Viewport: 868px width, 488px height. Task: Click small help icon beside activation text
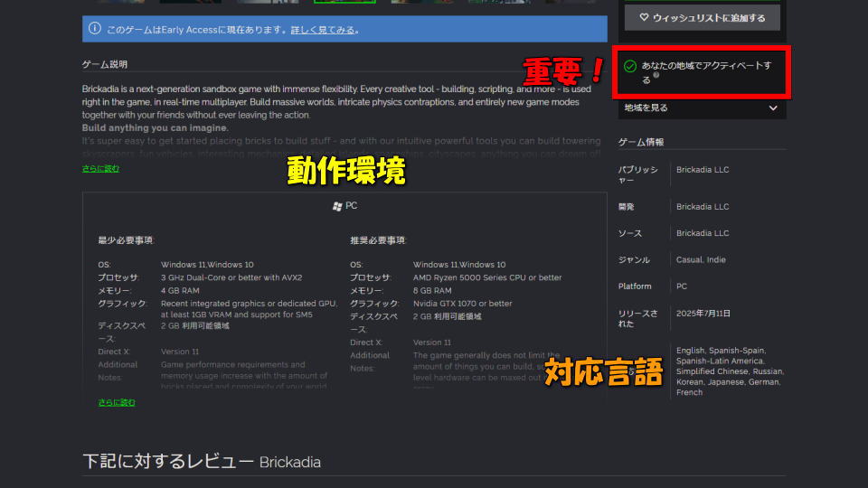click(x=656, y=75)
